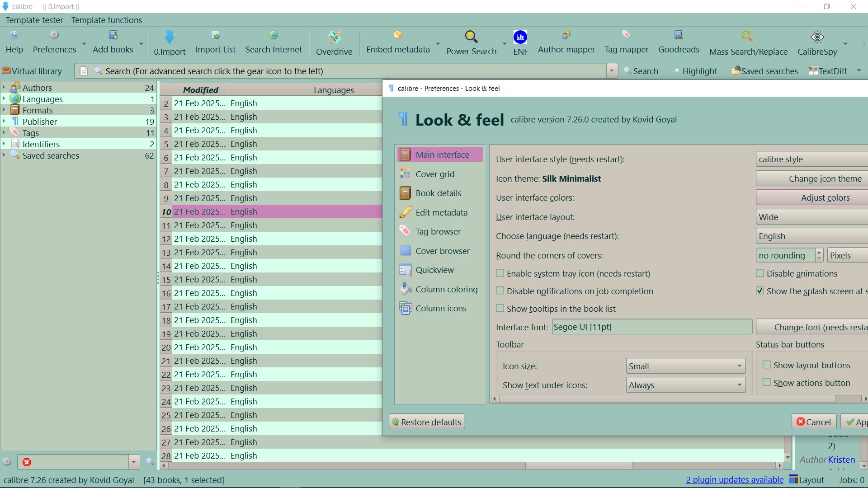Viewport: 868px width, 488px height.
Task: Select the Main interface section
Action: coord(440,155)
